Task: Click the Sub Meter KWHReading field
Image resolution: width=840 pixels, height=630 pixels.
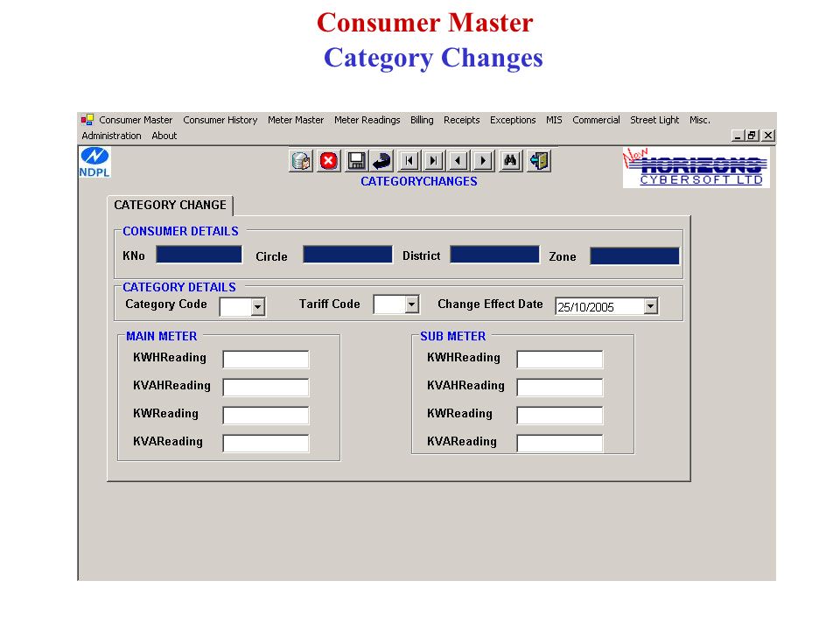Action: 560,360
